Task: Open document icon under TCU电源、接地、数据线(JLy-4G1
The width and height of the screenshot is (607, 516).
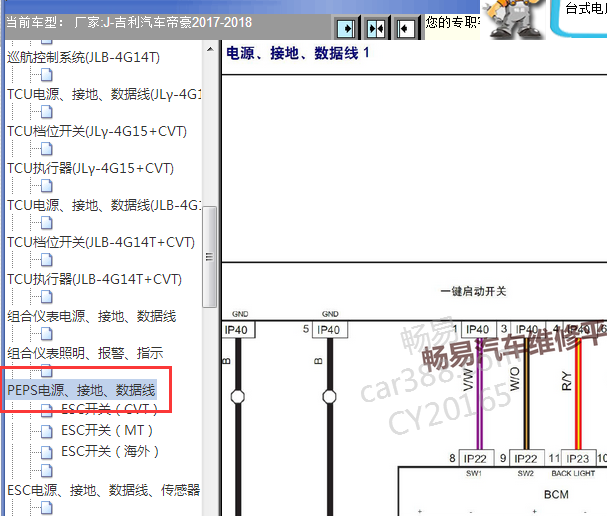Action: point(47,112)
